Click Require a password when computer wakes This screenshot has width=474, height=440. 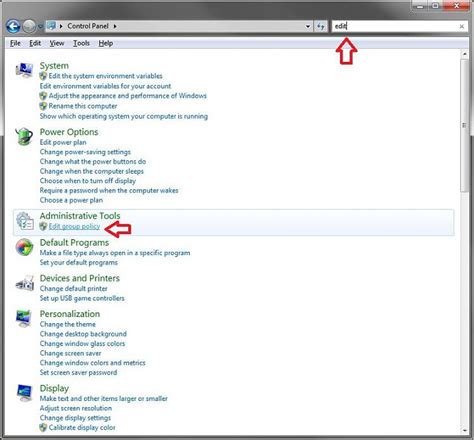(109, 191)
